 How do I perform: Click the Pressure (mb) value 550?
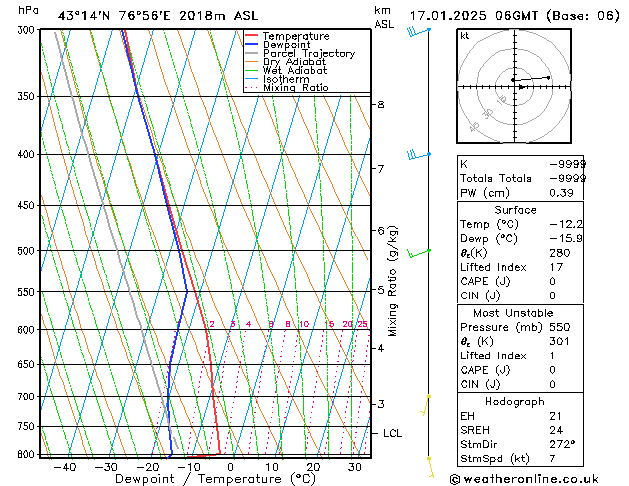(560, 327)
